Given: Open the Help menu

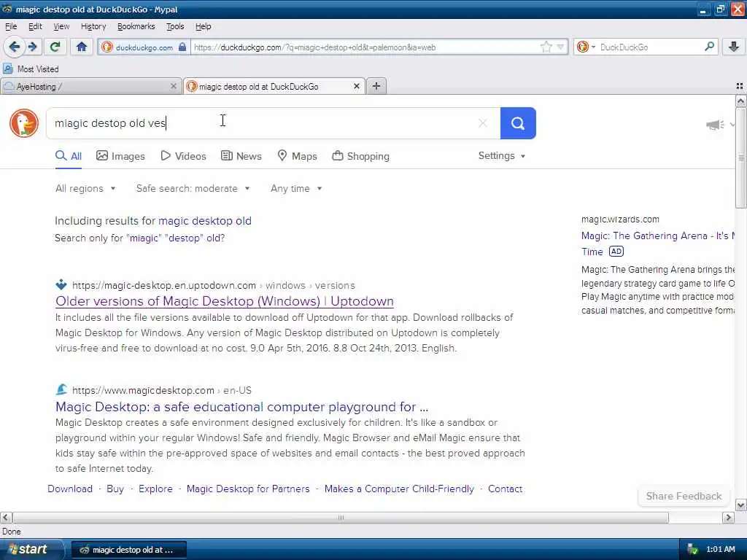Looking at the screenshot, I should (203, 26).
